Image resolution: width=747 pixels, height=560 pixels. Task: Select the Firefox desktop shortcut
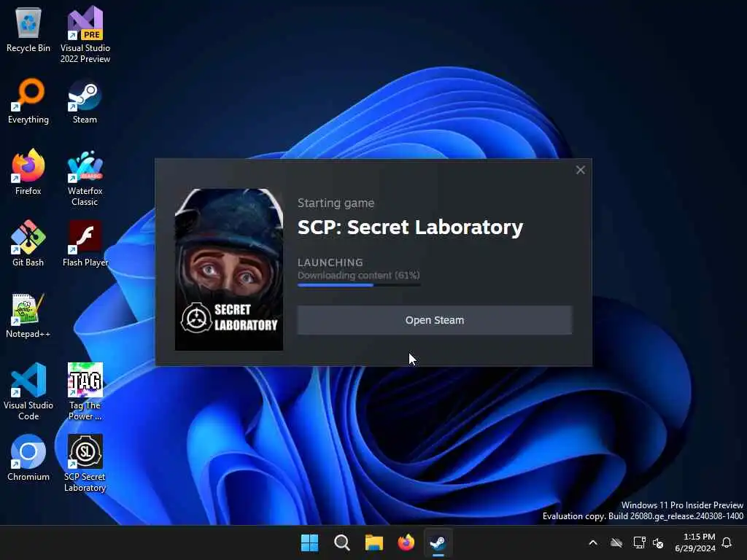click(28, 172)
